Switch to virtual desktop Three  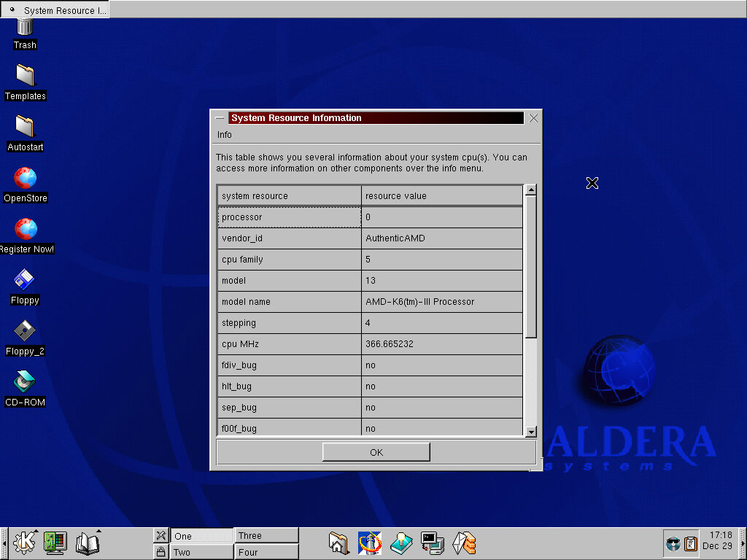(266, 535)
